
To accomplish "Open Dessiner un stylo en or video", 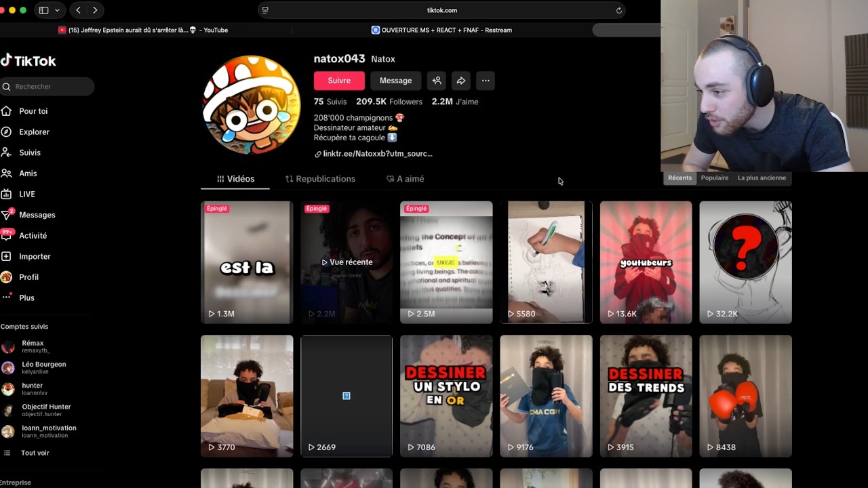I will pos(446,396).
